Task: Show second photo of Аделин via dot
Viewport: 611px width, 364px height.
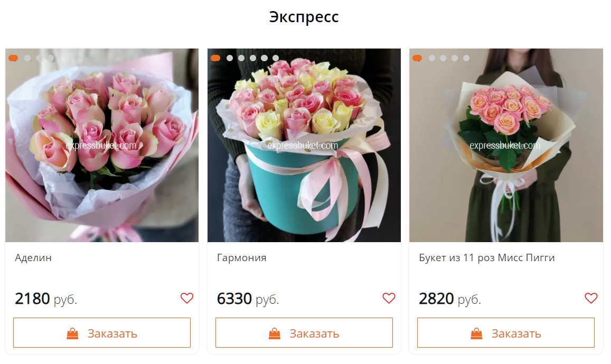Action: coord(27,58)
